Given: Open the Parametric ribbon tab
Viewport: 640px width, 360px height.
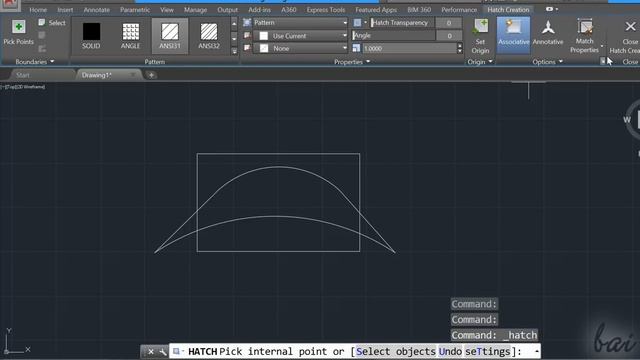Looking at the screenshot, I should click(x=135, y=9).
